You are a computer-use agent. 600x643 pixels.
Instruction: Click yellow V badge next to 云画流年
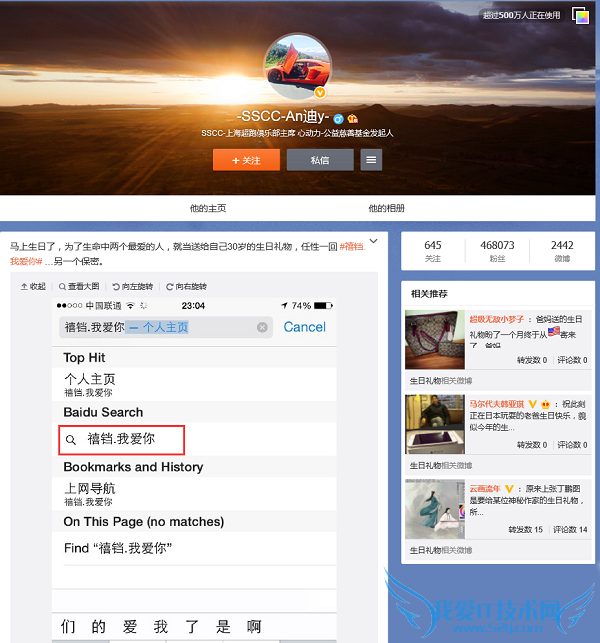509,489
